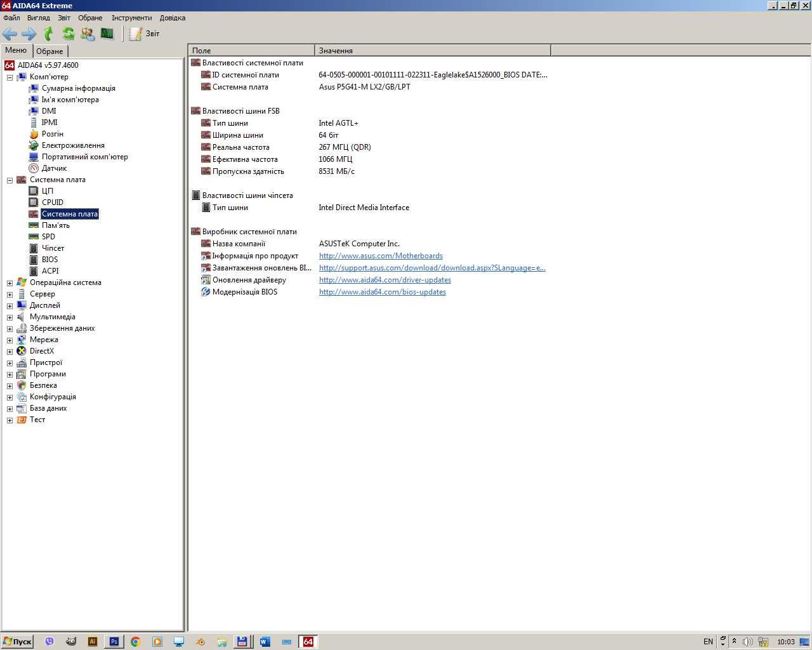Open the Інструменти menu

[132, 18]
